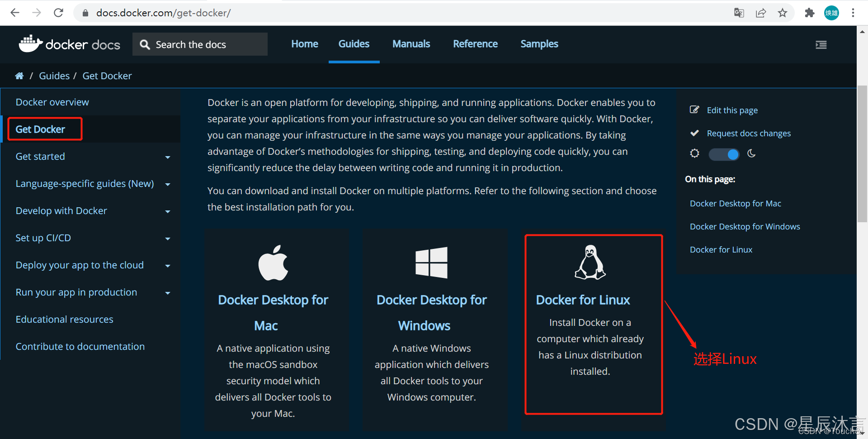Click the search magnifier icon
The image size is (868, 439).
145,44
